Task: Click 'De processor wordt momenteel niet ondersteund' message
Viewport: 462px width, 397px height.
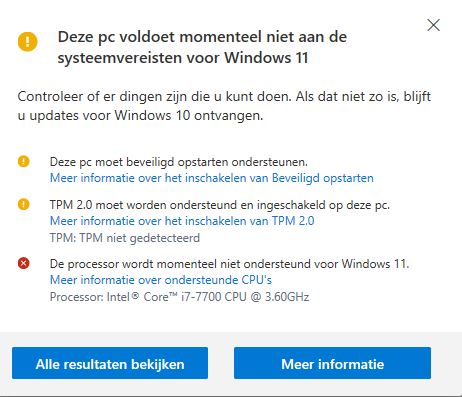Action: [x=229, y=264]
